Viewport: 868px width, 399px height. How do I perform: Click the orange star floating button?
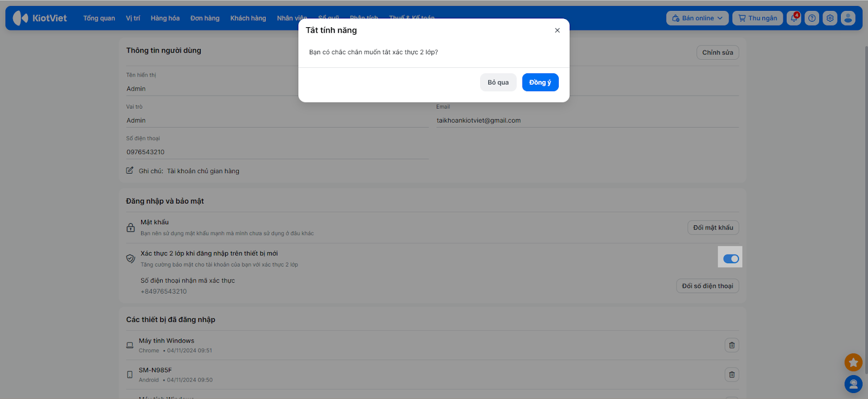(x=853, y=362)
